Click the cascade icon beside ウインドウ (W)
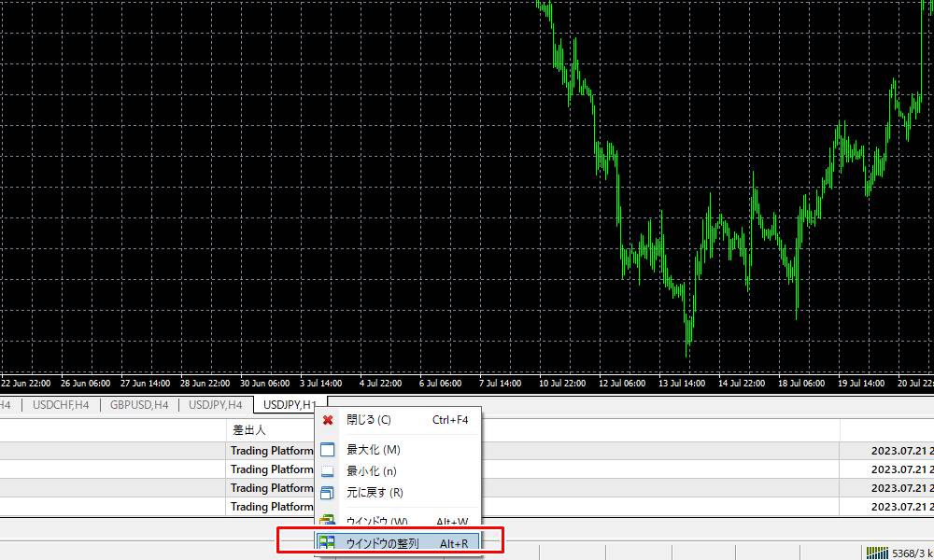Screen dimensions: 934x560 coord(328,521)
